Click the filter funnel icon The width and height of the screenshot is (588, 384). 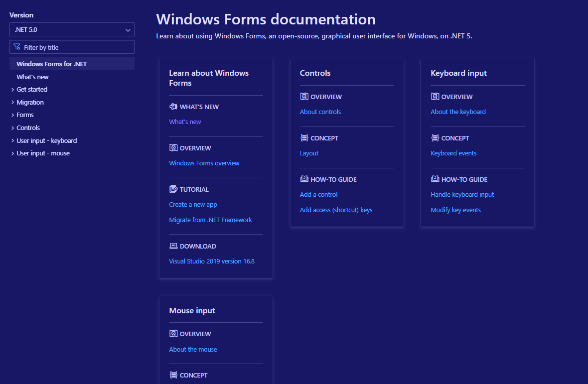[17, 47]
